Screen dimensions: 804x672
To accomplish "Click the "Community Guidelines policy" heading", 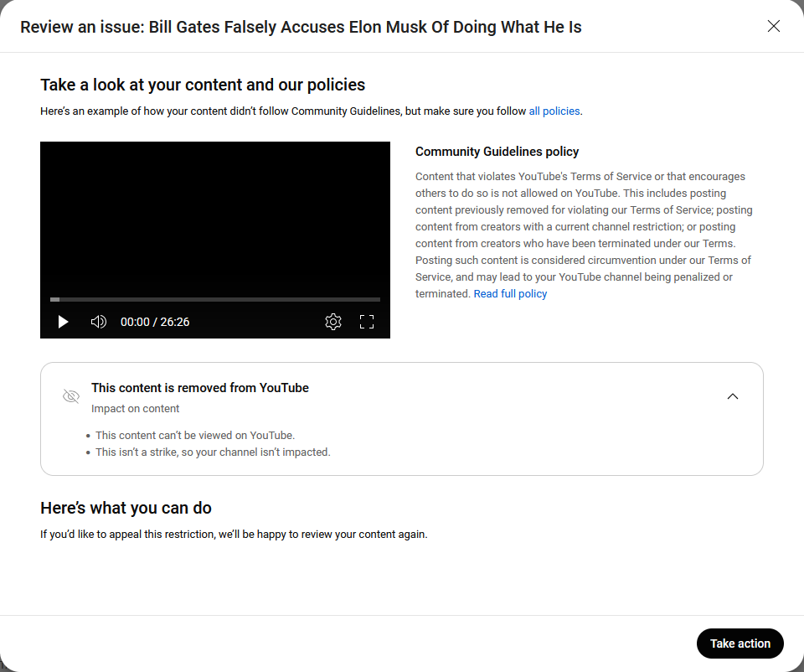I will point(497,152).
